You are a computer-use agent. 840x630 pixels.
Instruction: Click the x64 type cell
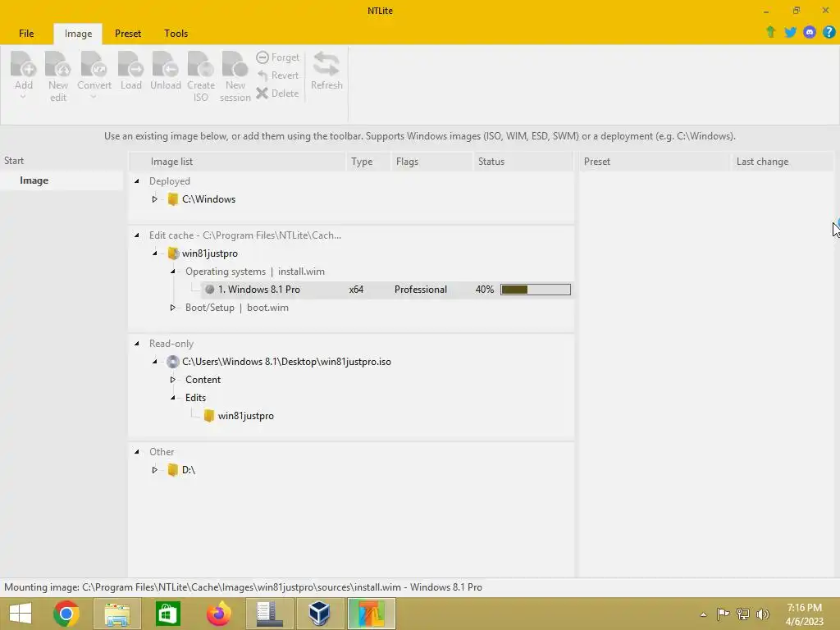pyautogui.click(x=356, y=290)
